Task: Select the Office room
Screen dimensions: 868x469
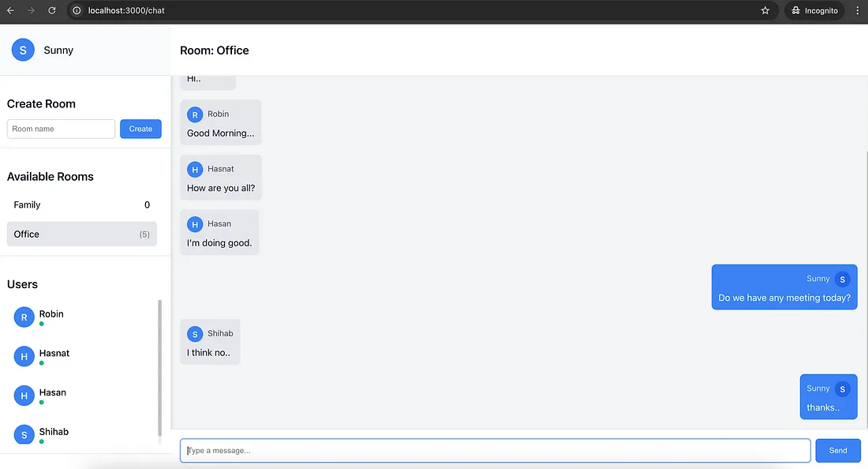Action: [x=81, y=234]
